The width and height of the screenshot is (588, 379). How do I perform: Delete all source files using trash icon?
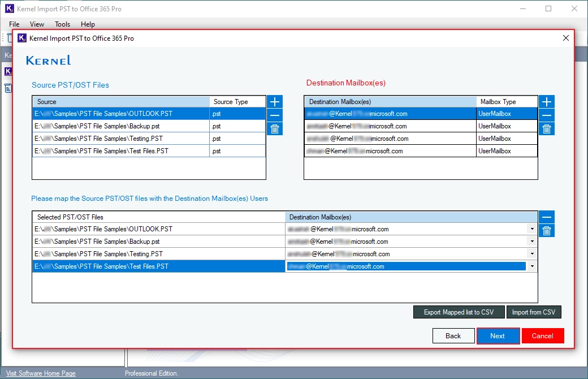pyautogui.click(x=275, y=129)
